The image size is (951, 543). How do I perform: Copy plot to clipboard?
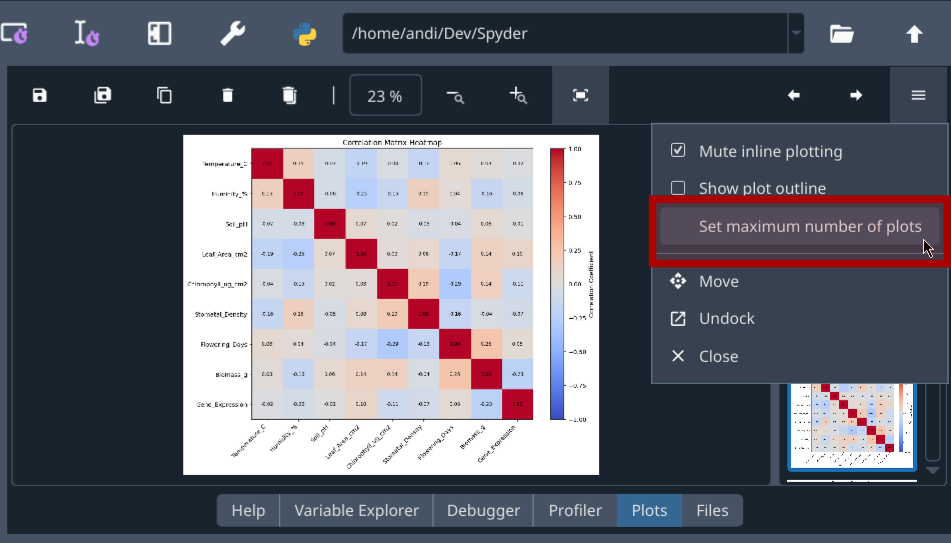[164, 95]
